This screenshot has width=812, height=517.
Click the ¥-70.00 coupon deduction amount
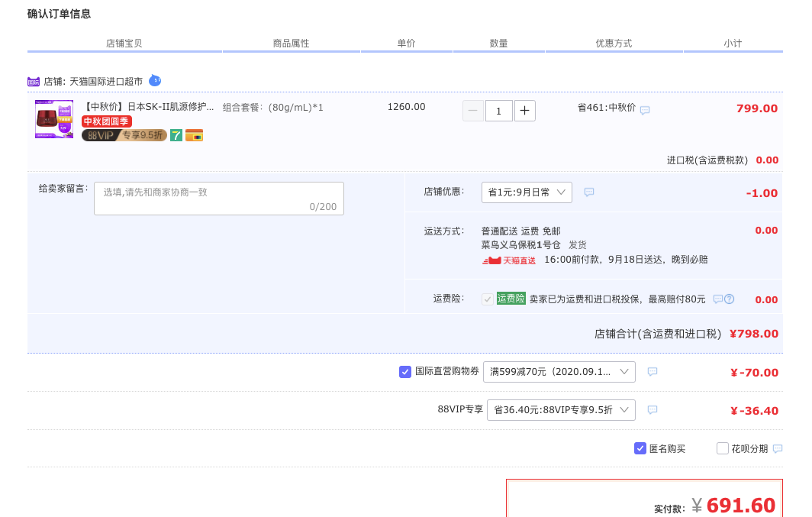(755, 373)
